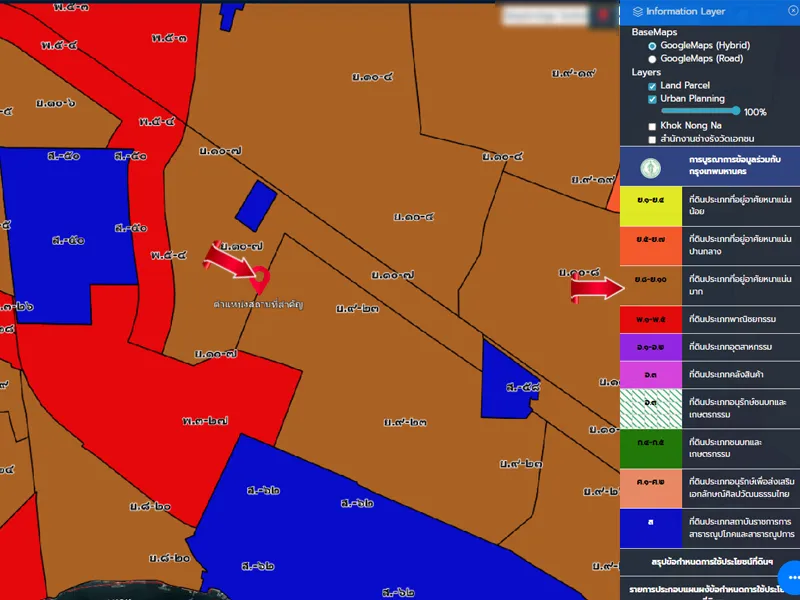
Task: Click the yellow ย.๑-ย.๔ legend swatch
Action: [651, 206]
